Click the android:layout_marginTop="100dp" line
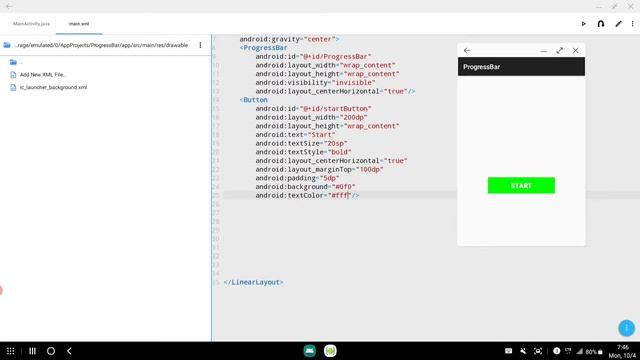This screenshot has width=640, height=360. coord(320,169)
